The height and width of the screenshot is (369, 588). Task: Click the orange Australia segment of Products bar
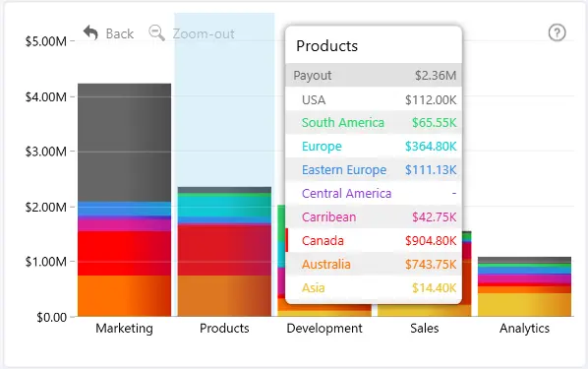(224, 296)
